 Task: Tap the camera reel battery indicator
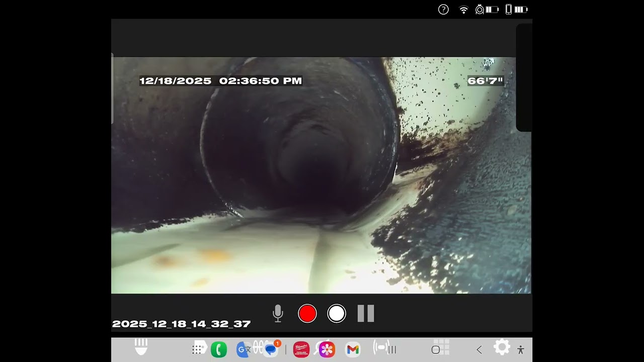(487, 10)
